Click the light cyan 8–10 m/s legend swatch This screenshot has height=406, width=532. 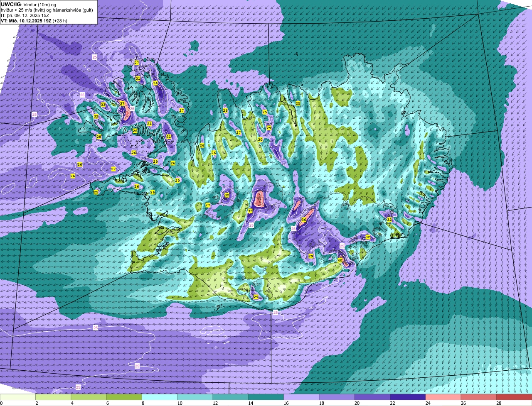coord(160,397)
